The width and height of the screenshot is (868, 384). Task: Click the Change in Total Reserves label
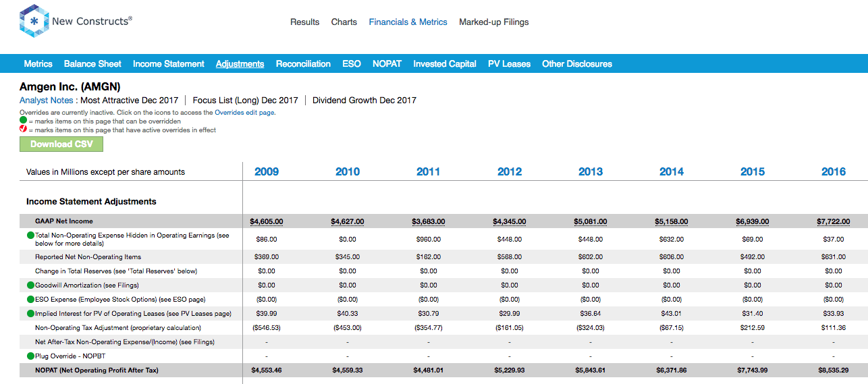click(x=116, y=271)
